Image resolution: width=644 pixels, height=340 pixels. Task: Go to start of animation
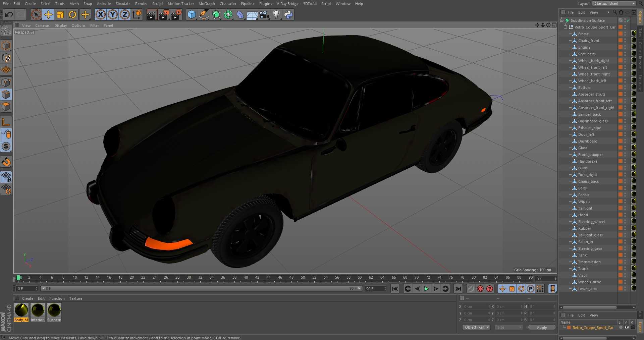pyautogui.click(x=395, y=289)
